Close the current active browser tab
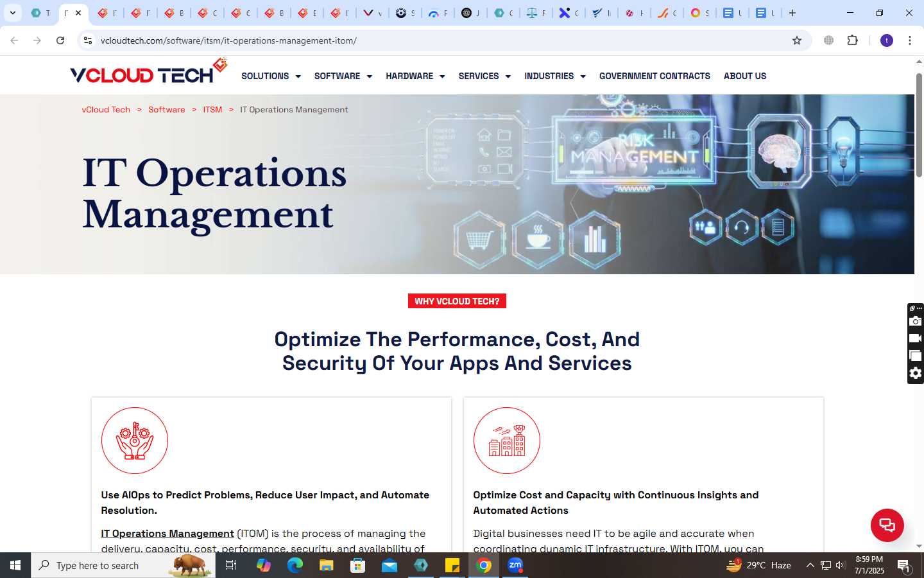This screenshot has width=924, height=578. (78, 13)
